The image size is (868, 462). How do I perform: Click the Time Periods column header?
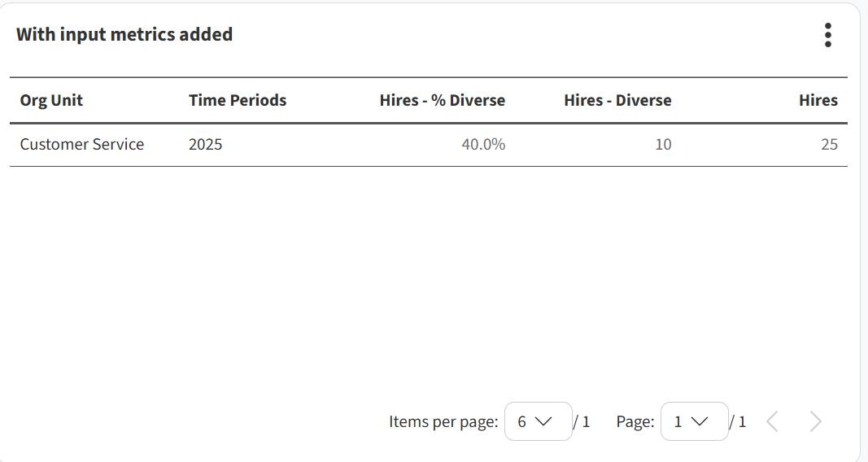click(x=238, y=100)
